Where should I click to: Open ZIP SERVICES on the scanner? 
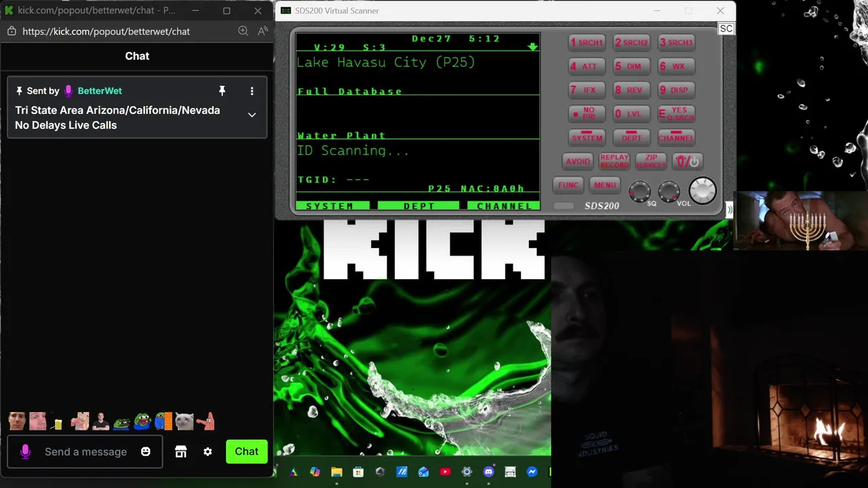pyautogui.click(x=651, y=161)
